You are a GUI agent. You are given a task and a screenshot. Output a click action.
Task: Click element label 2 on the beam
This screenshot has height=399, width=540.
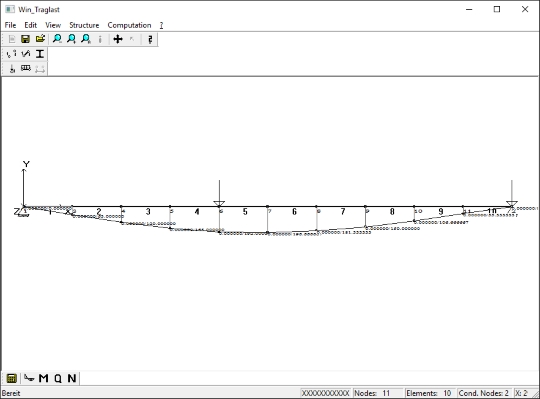tap(99, 211)
